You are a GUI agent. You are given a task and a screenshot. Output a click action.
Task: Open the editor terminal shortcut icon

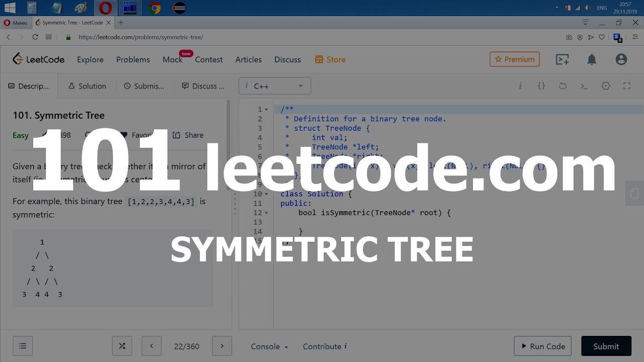(x=584, y=86)
